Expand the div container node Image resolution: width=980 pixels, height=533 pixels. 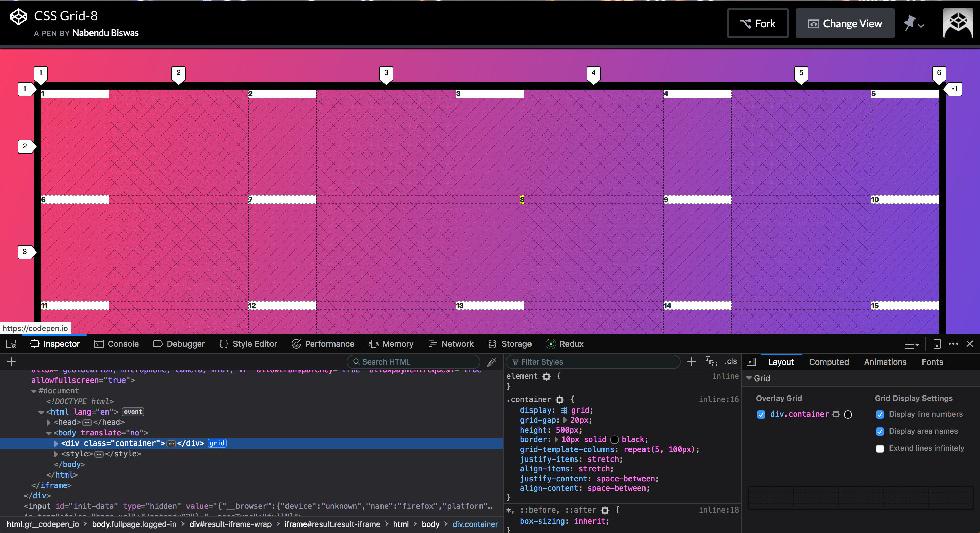point(56,443)
